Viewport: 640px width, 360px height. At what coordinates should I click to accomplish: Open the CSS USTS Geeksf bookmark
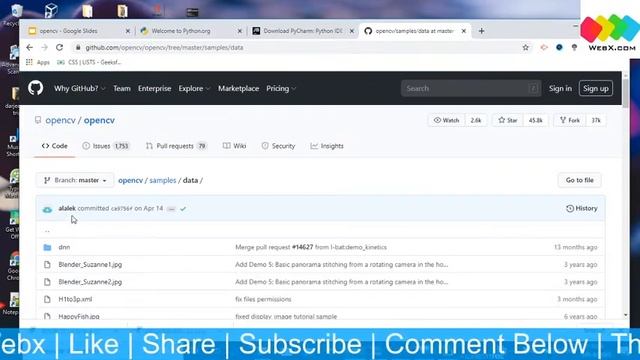click(x=89, y=62)
